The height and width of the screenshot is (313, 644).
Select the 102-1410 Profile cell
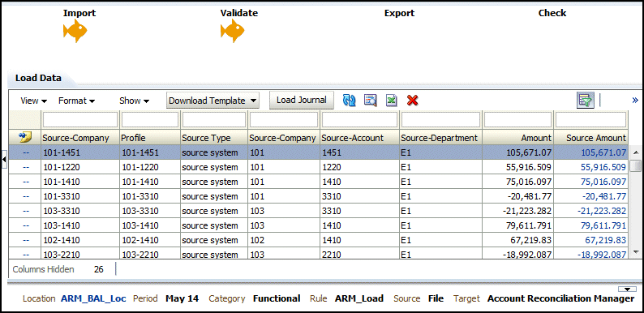click(x=150, y=240)
